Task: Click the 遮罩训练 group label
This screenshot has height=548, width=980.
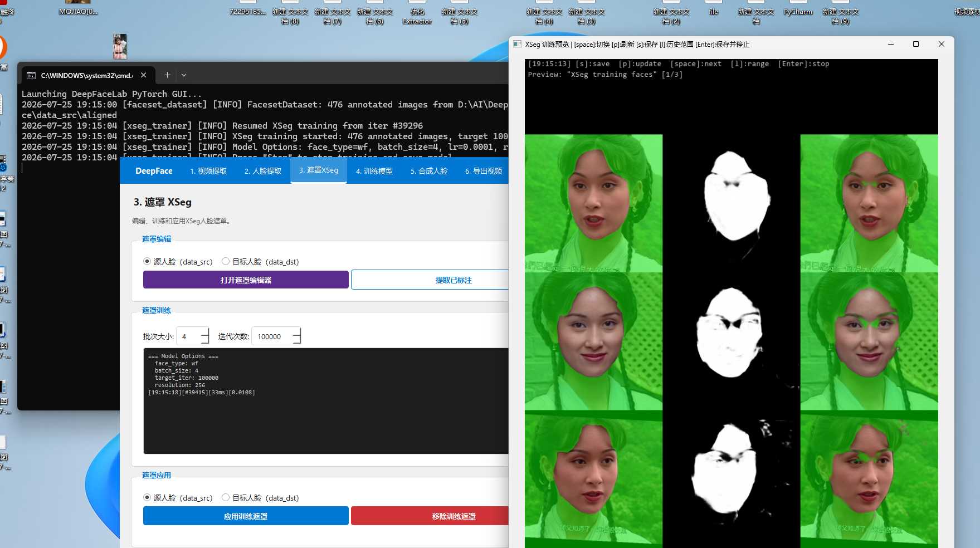Action: tap(157, 310)
